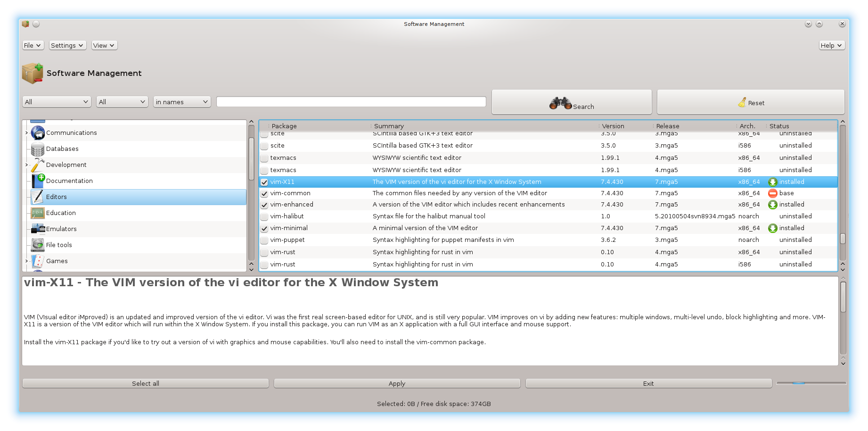Click the Communications category icon
868x431 pixels.
[38, 133]
